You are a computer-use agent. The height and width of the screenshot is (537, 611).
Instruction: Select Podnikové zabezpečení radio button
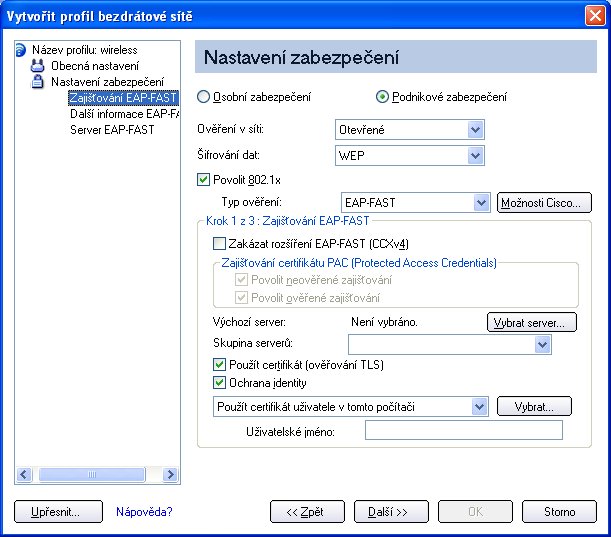point(382,97)
